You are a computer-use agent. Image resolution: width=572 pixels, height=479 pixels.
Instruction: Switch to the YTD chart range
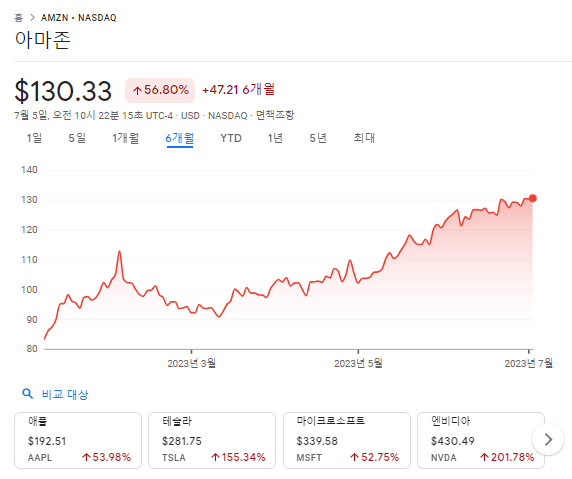231,138
